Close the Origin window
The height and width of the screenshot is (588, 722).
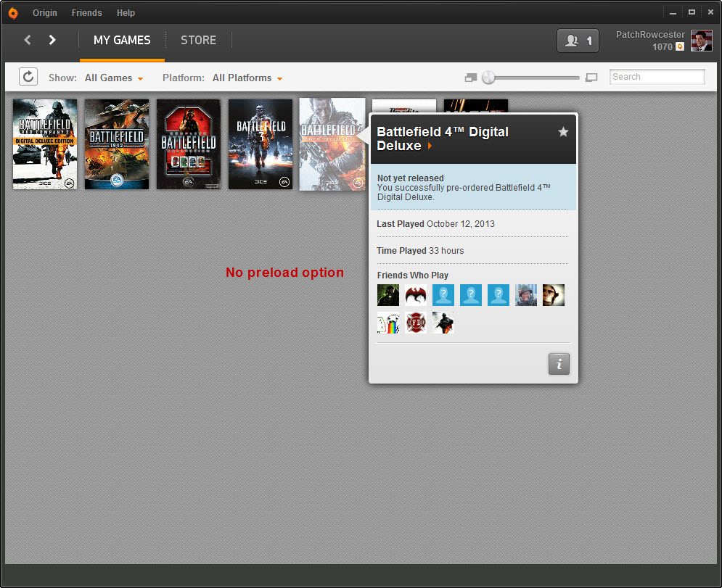click(x=710, y=12)
